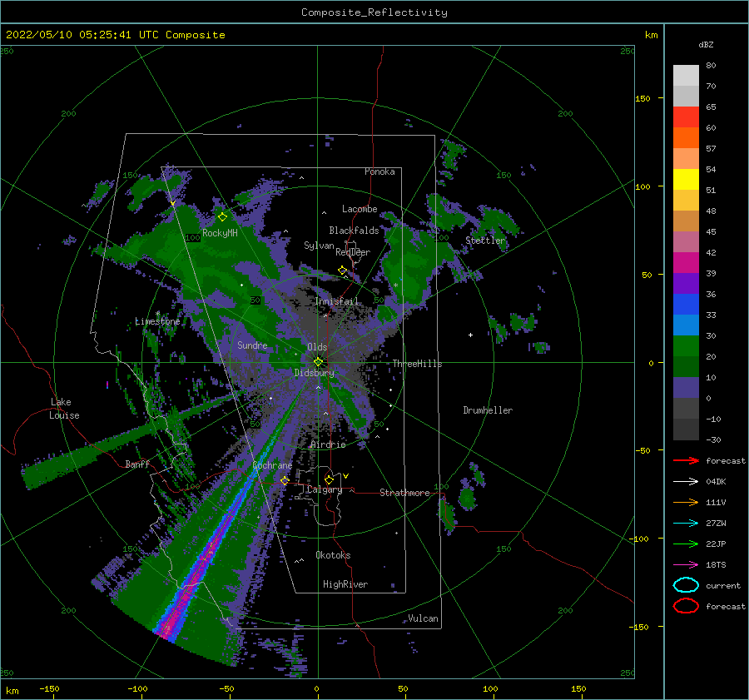
Task: Click the Strathmore city label
Action: 404,493
